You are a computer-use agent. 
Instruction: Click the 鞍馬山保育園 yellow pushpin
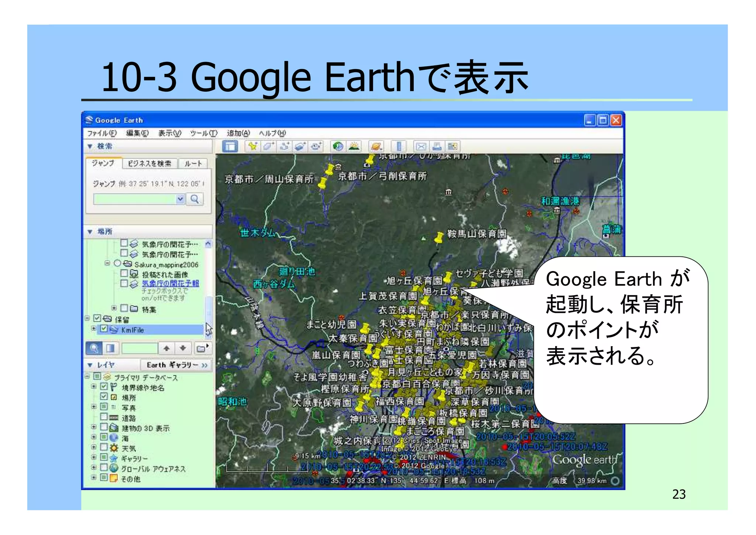pos(439,237)
